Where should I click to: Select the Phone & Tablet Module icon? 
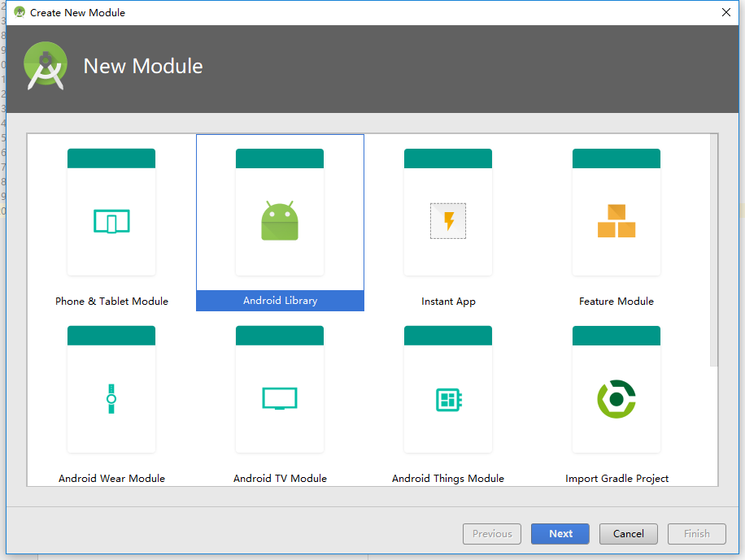111,221
